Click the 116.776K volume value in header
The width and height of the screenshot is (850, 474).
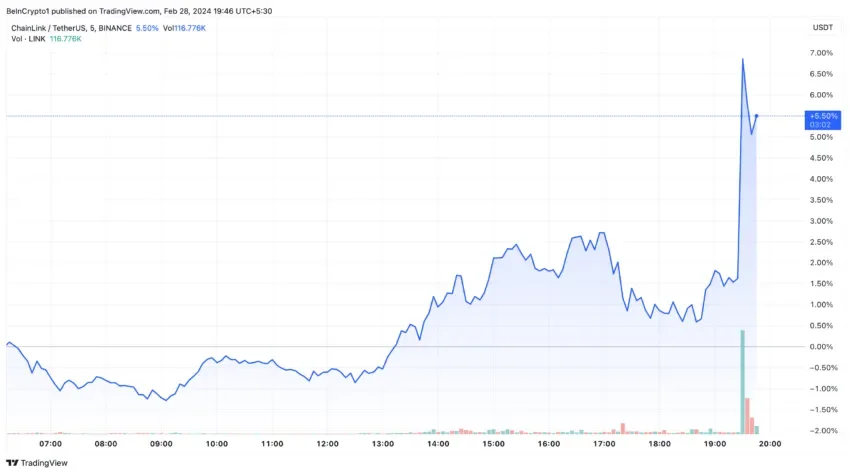pyautogui.click(x=190, y=28)
